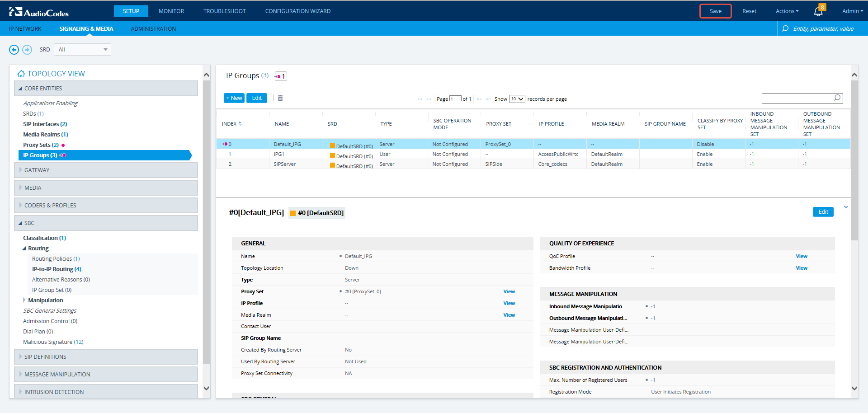Open the IP Network menu
Viewport: 868px width, 413px height.
click(x=25, y=29)
